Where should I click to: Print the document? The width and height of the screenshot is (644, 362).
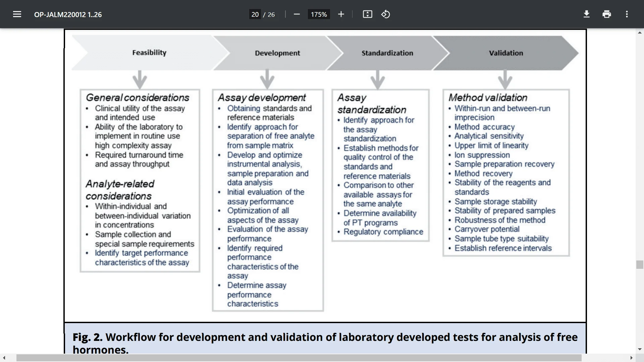(x=606, y=14)
